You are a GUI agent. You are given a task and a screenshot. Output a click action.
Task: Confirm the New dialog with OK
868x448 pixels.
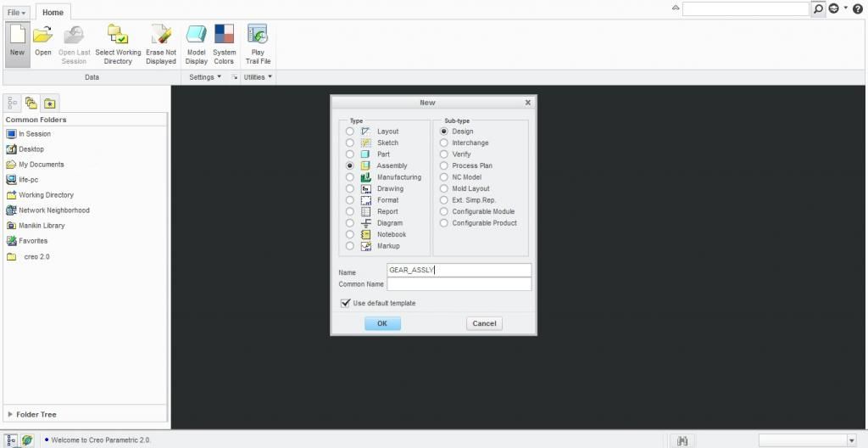(x=382, y=323)
